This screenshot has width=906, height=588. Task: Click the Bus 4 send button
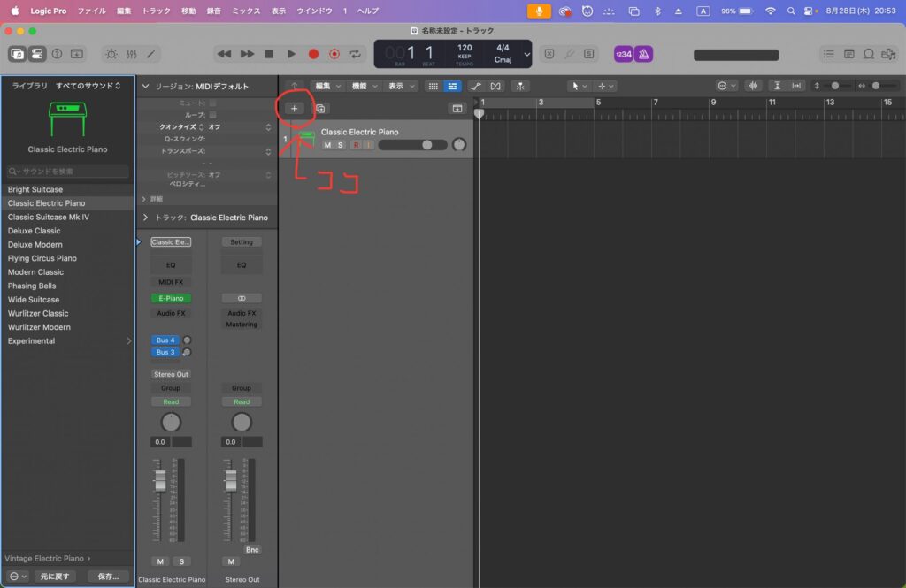(x=165, y=340)
